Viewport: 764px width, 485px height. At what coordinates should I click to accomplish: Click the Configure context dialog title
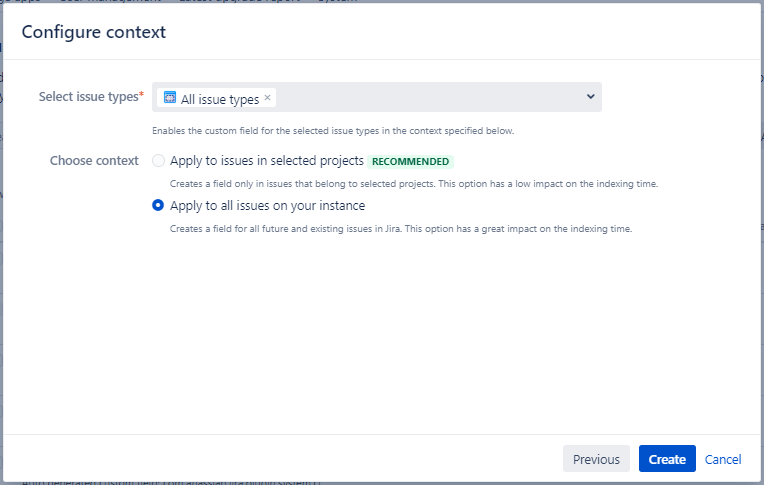94,32
